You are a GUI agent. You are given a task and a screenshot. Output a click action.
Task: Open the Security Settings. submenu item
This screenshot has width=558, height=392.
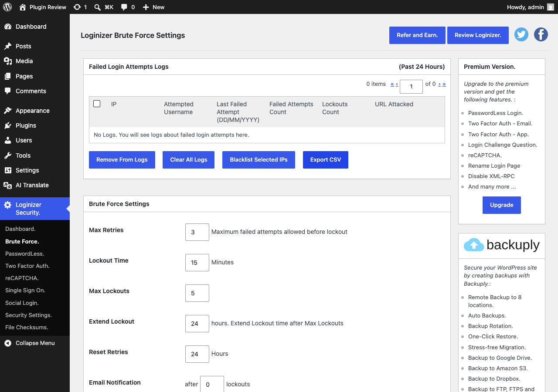coord(35,315)
